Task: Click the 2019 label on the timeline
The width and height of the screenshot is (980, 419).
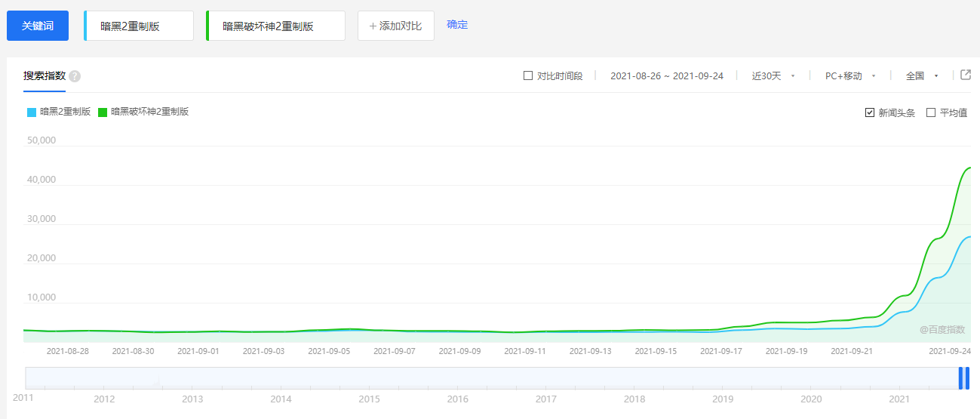Action: tap(723, 399)
